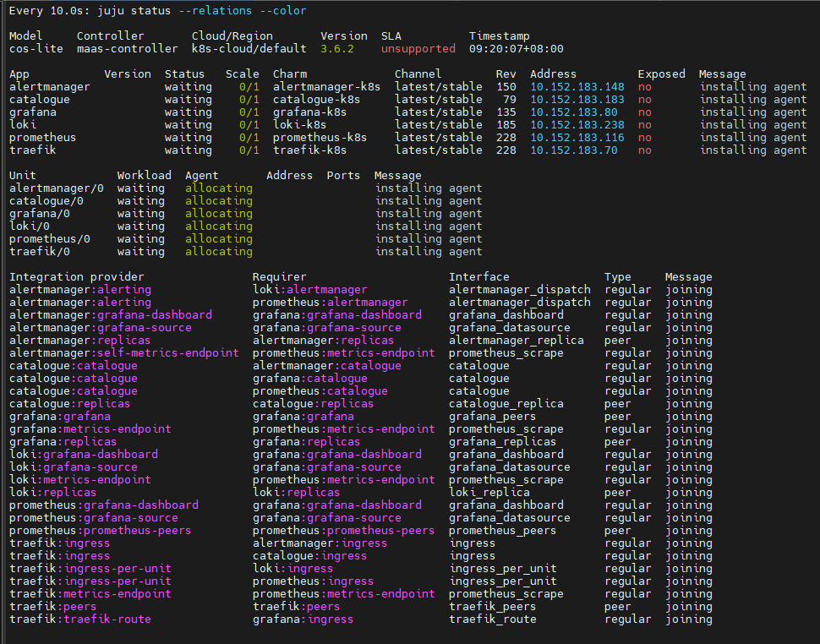Click the 'Channel' column header
The width and height of the screenshot is (820, 644).
pos(418,74)
